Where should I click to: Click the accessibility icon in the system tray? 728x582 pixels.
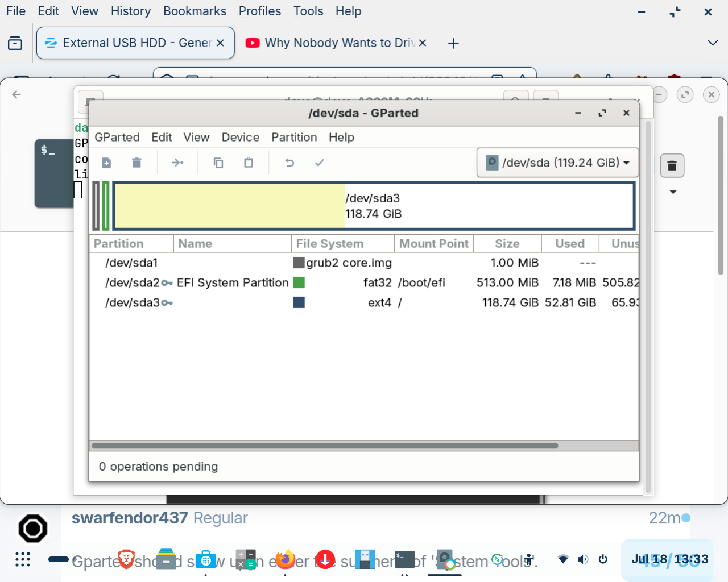[x=530, y=559]
